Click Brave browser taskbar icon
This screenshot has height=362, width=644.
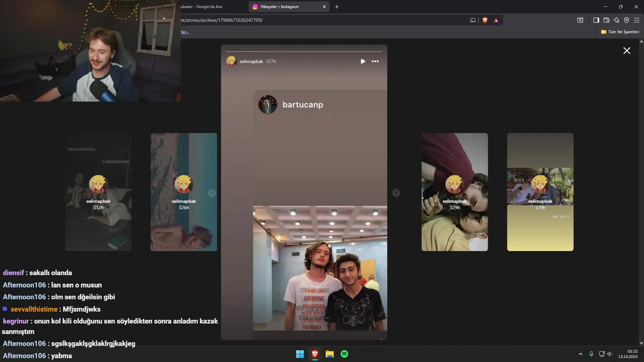click(x=315, y=354)
